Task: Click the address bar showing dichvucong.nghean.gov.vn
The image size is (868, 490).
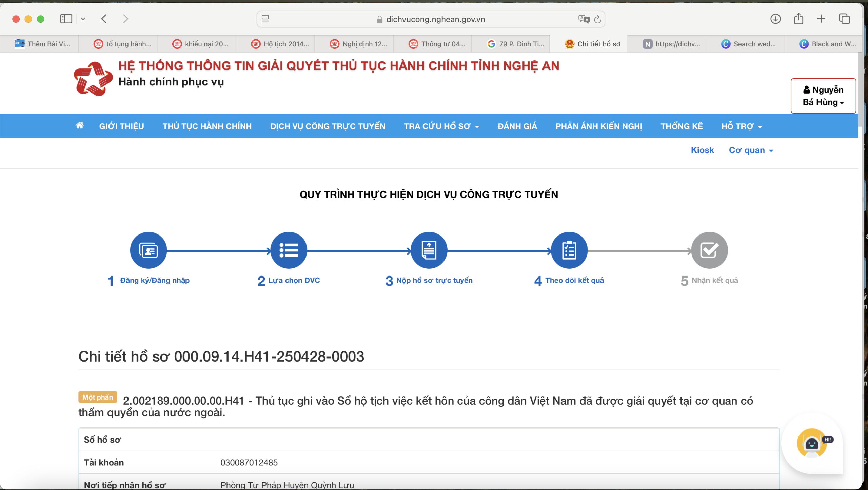Action: pyautogui.click(x=431, y=19)
